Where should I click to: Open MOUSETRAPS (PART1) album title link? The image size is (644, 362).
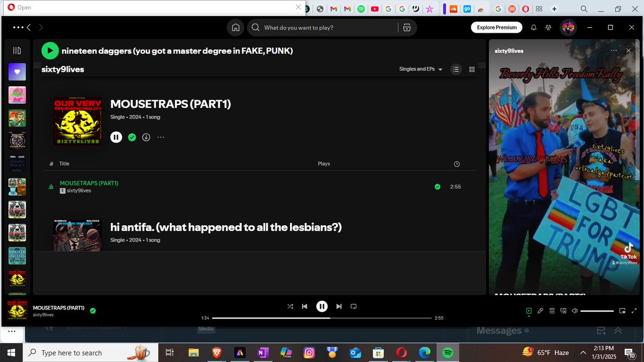pyautogui.click(x=171, y=104)
